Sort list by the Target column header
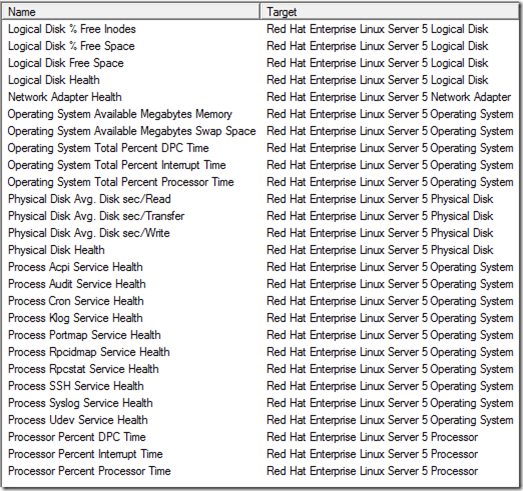Image resolution: width=523 pixels, height=491 pixels. (x=390, y=12)
